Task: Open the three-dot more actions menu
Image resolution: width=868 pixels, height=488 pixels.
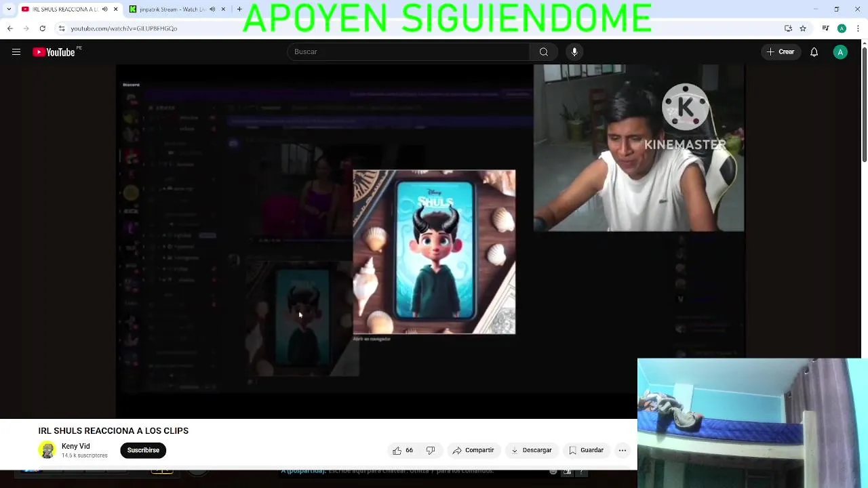Action: [x=623, y=450]
